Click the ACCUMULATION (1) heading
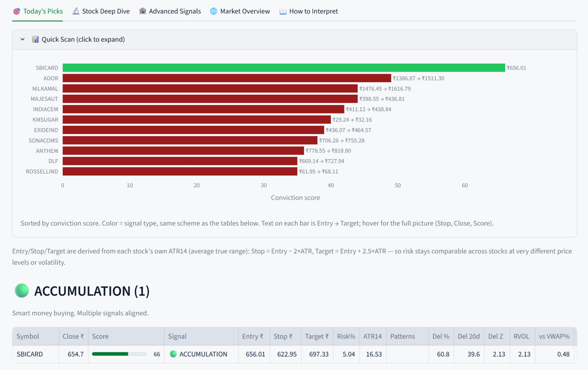 pos(92,291)
